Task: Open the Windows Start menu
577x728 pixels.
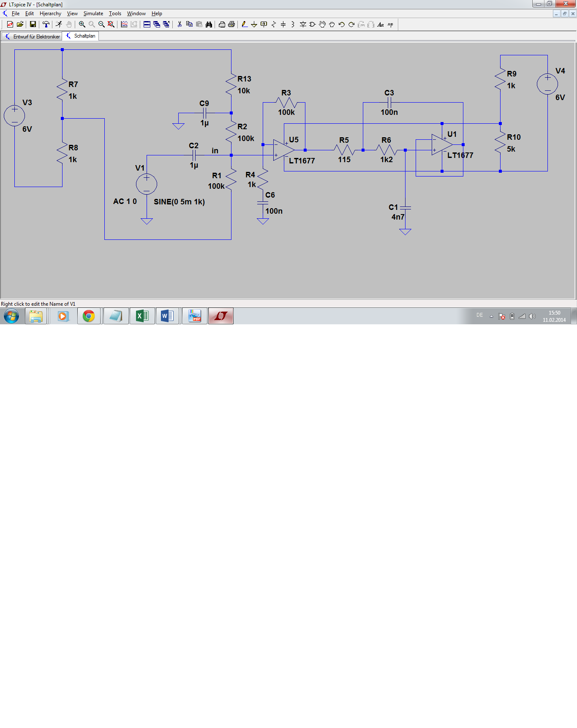Action: (x=11, y=316)
